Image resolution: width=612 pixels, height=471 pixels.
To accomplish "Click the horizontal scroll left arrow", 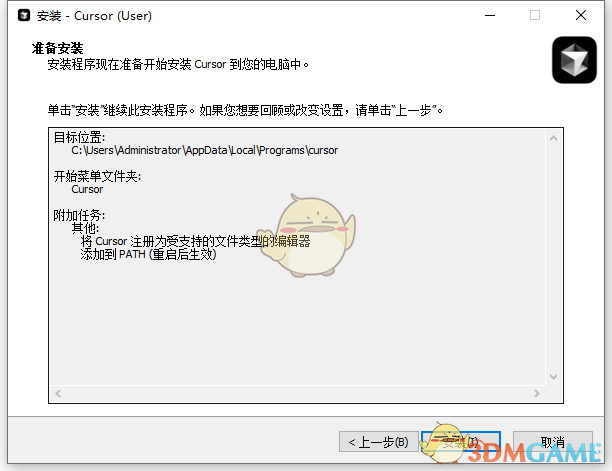I will 58,393.
